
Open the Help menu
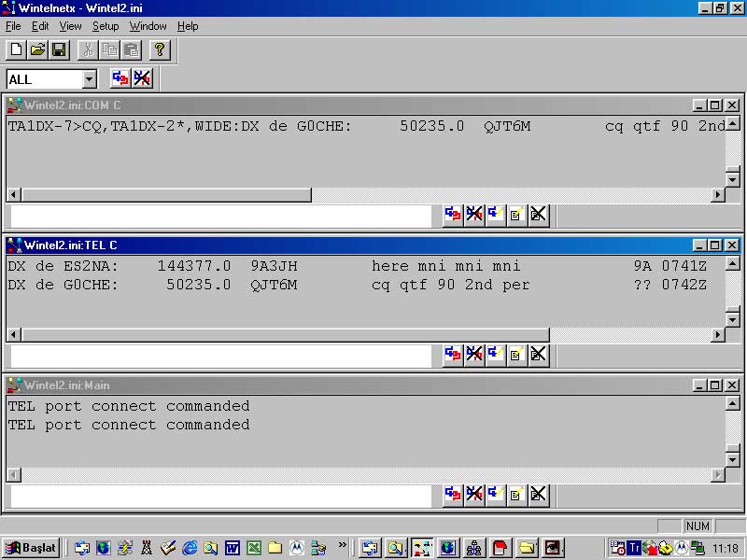click(x=188, y=26)
